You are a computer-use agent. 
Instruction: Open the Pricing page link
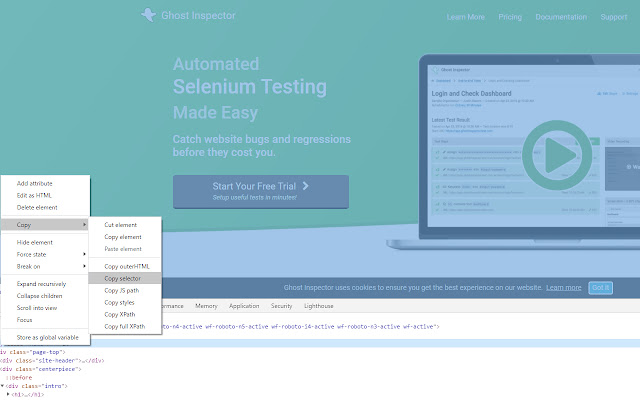(x=510, y=17)
